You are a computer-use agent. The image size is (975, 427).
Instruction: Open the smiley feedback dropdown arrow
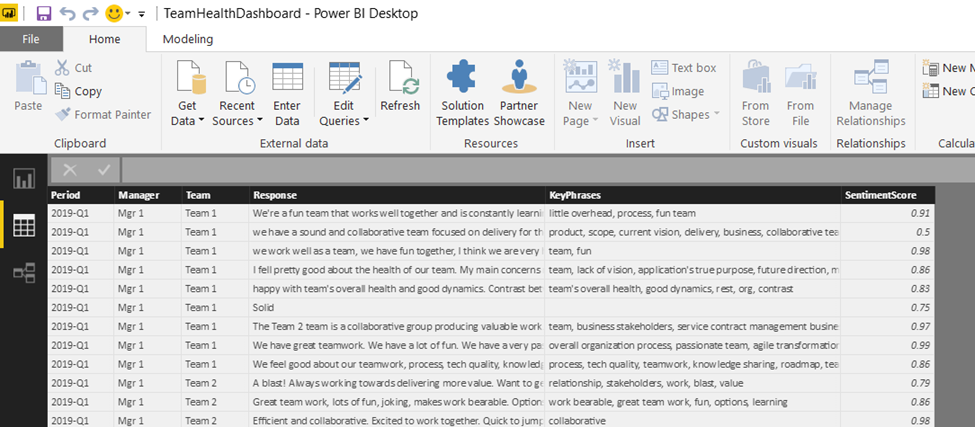127,14
